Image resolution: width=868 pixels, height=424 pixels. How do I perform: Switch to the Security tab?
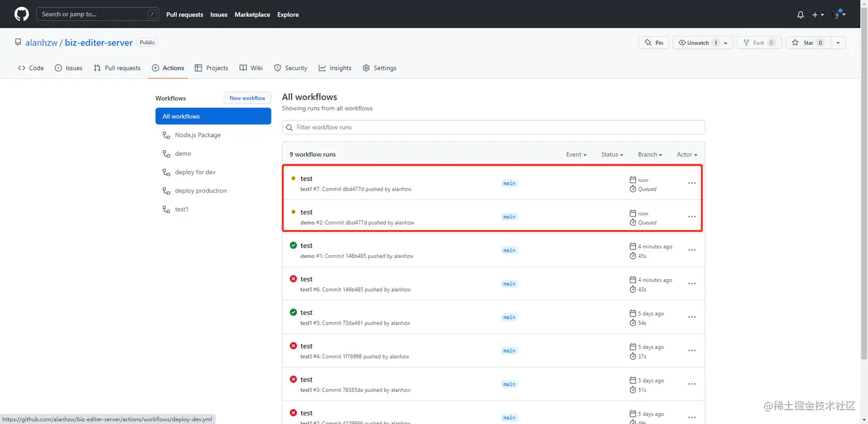tap(290, 68)
